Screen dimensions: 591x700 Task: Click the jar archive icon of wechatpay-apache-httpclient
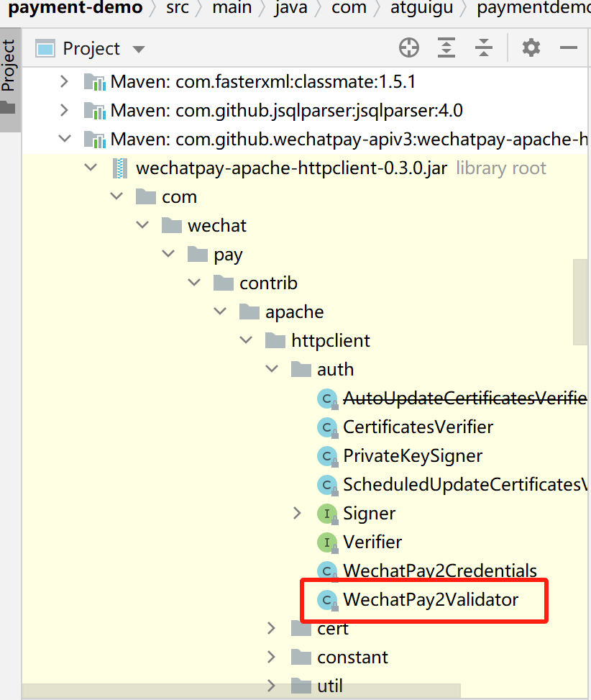coord(120,168)
